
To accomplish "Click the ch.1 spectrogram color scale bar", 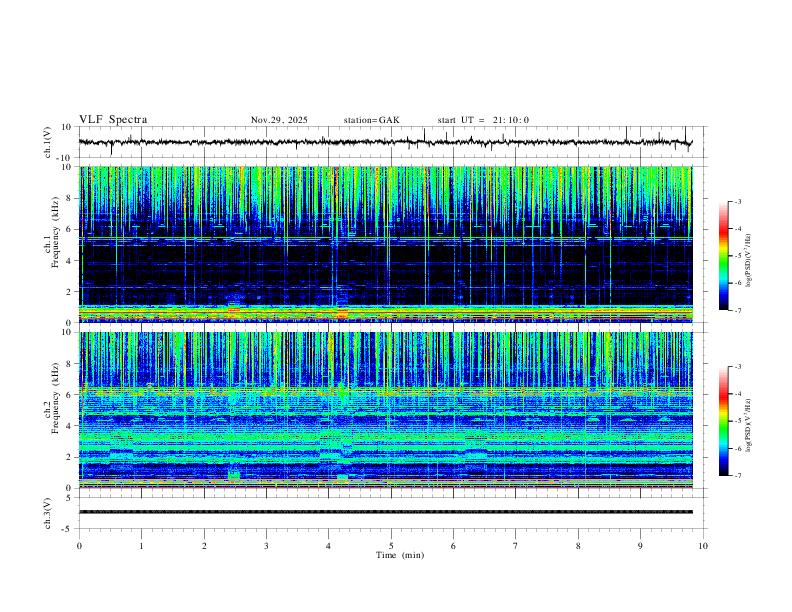I will click(723, 256).
